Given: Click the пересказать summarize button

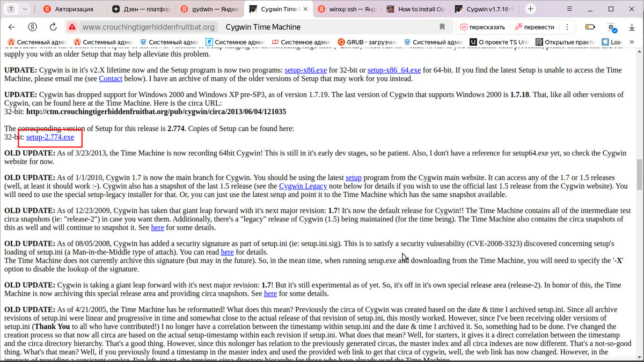Looking at the screenshot, I should click(482, 27).
